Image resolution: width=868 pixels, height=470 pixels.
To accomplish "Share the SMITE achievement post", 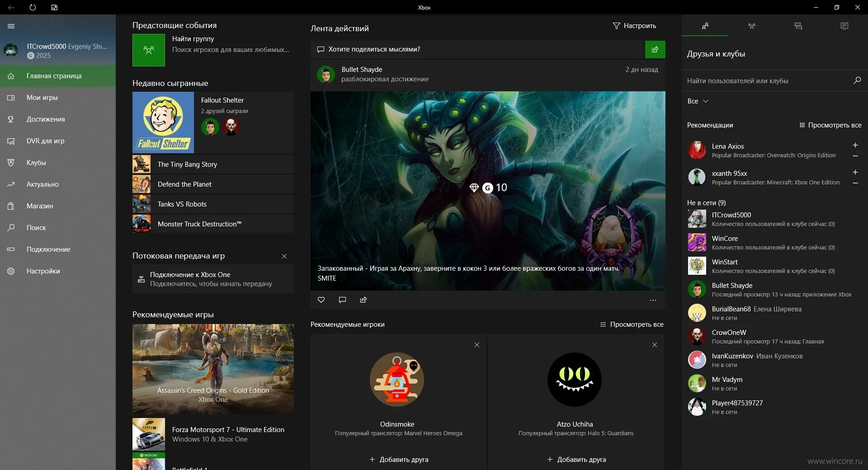I will [363, 300].
